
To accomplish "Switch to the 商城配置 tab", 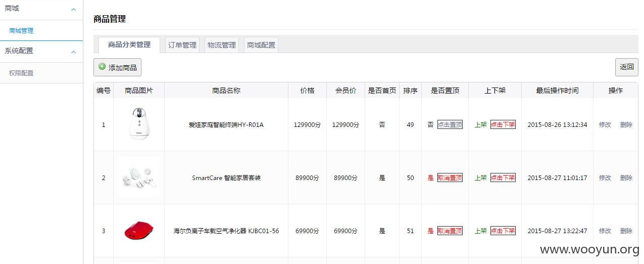I will click(261, 45).
